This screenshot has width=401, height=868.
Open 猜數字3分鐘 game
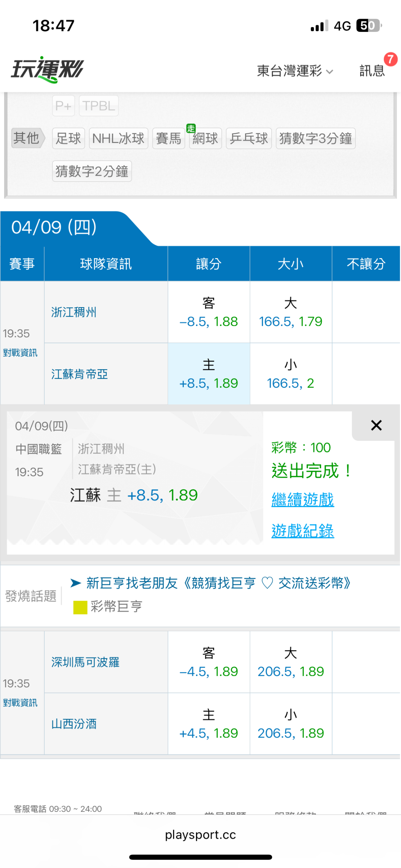coord(315,139)
